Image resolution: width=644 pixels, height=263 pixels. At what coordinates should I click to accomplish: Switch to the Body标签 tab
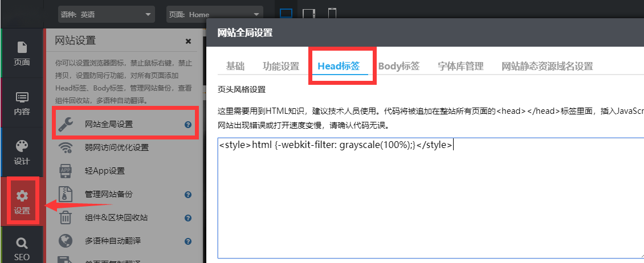[399, 66]
